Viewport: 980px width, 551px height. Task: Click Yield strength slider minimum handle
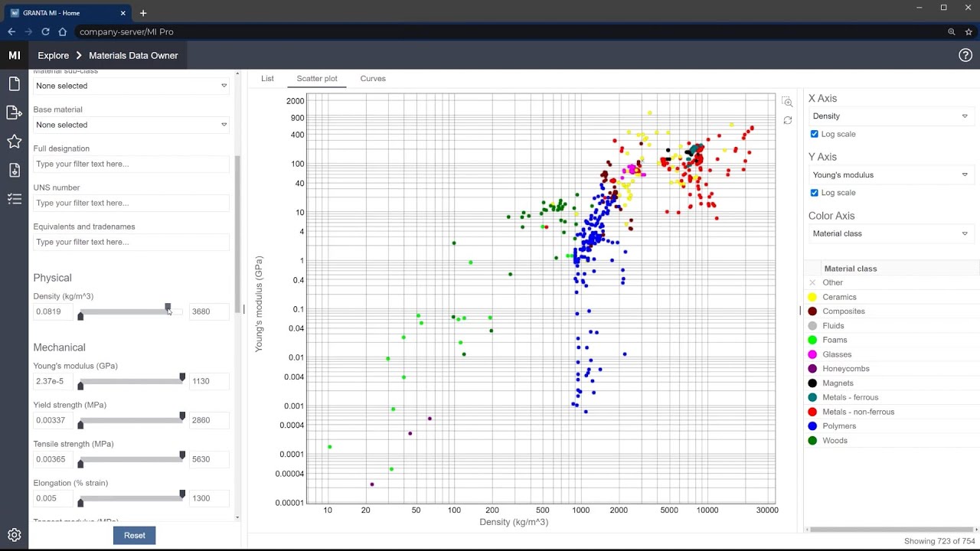click(80, 425)
